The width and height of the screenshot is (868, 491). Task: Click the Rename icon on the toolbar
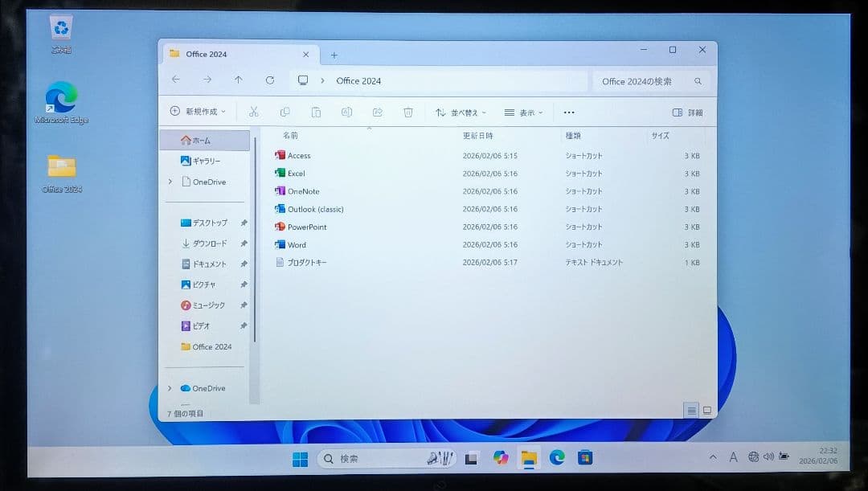tap(346, 113)
